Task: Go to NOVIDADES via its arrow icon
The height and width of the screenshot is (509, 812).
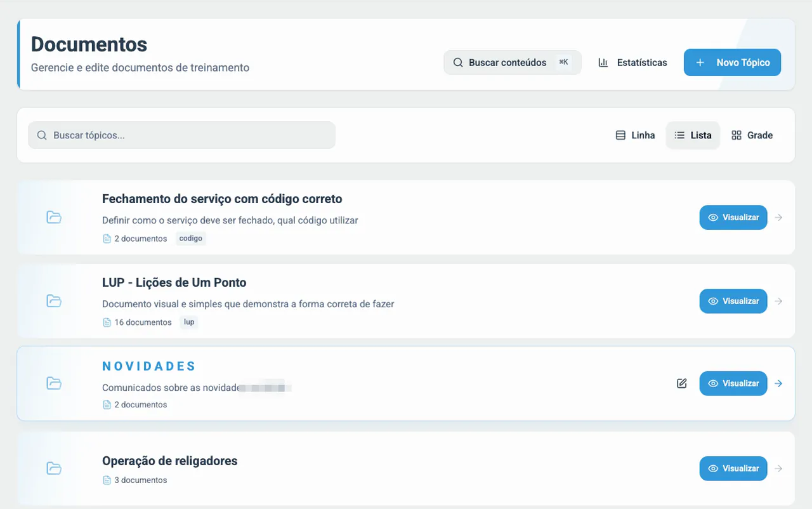Action: point(778,383)
